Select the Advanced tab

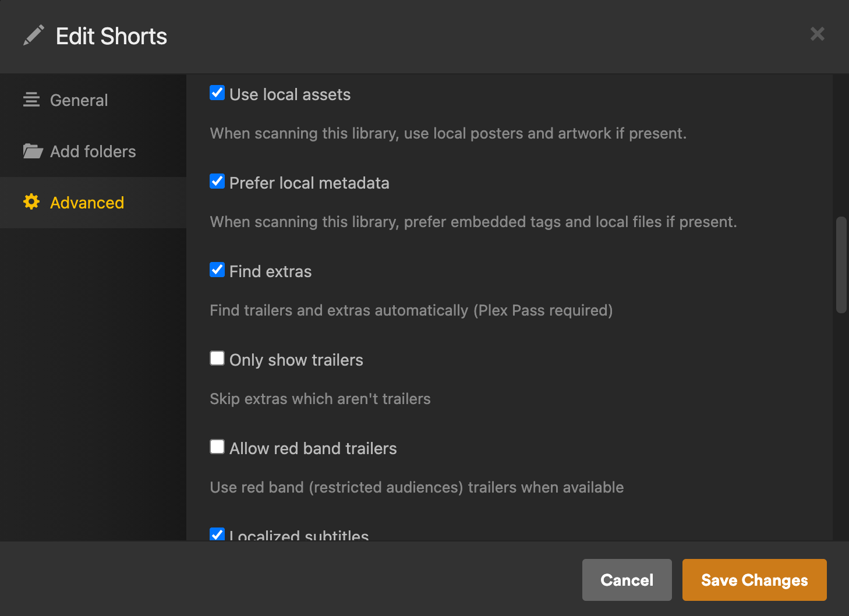pos(87,203)
